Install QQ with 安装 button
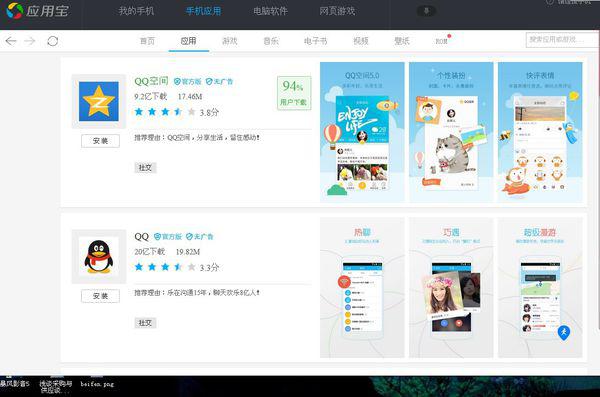Screen dimensions: 600x397 click(100, 296)
